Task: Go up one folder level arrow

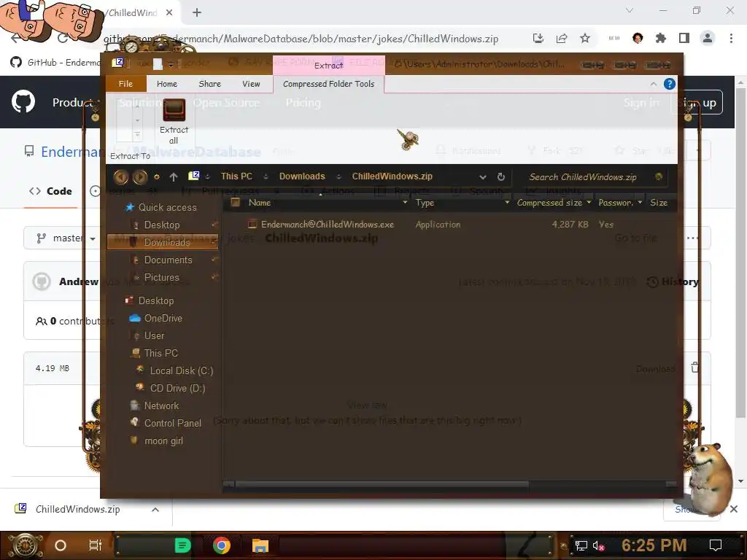Action: click(174, 177)
